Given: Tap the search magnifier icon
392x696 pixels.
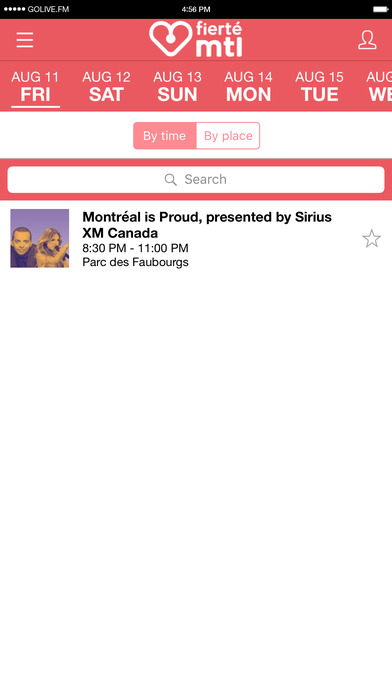Looking at the screenshot, I should [x=170, y=179].
